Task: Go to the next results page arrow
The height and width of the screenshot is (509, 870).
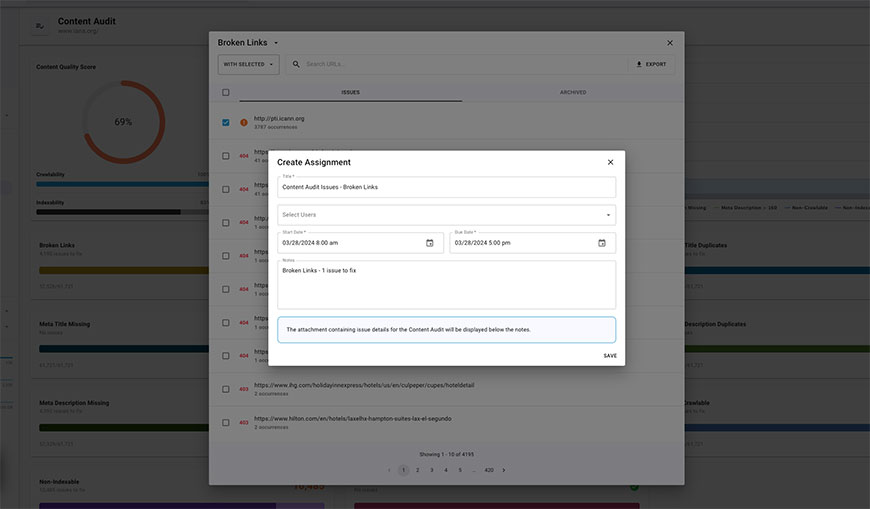Action: (504, 470)
